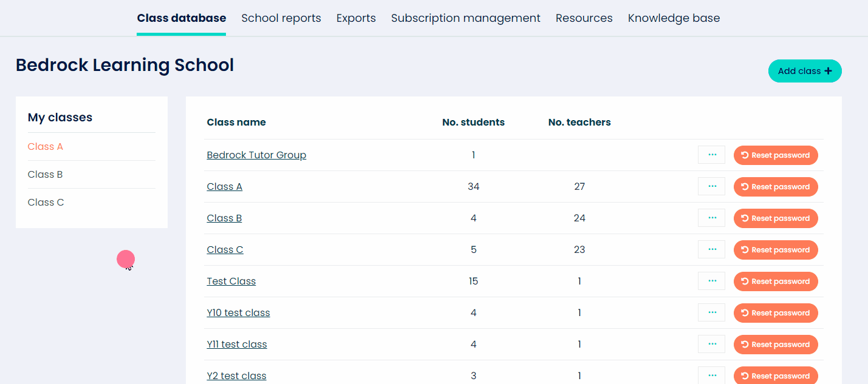Select Class B in My classes sidebar
This screenshot has height=384, width=868.
(45, 174)
